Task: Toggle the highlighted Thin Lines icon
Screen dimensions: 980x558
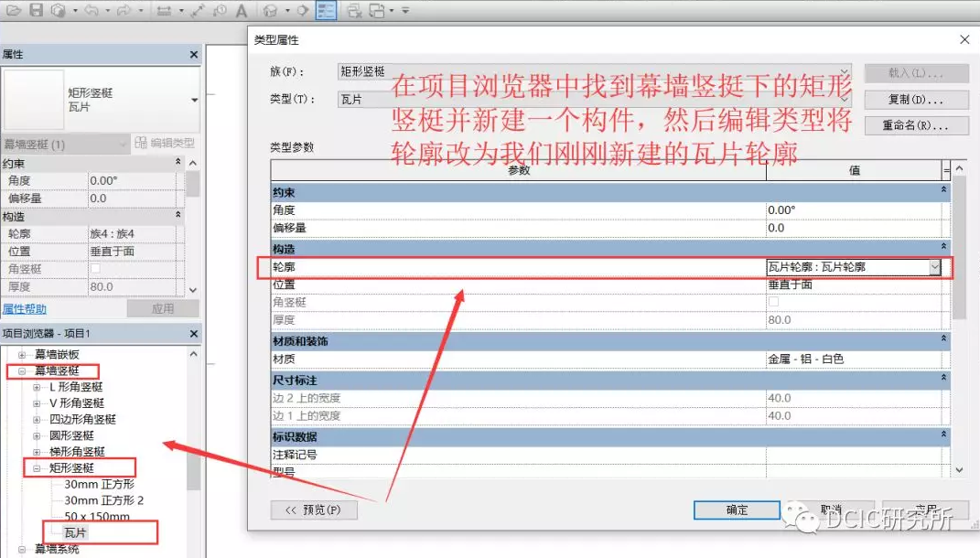Action: point(327,10)
